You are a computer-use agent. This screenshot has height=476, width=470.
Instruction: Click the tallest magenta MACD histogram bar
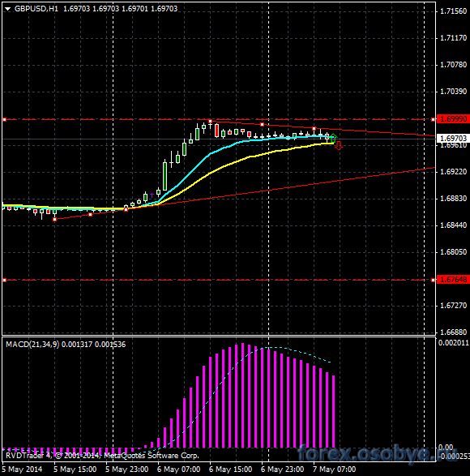(x=242, y=395)
